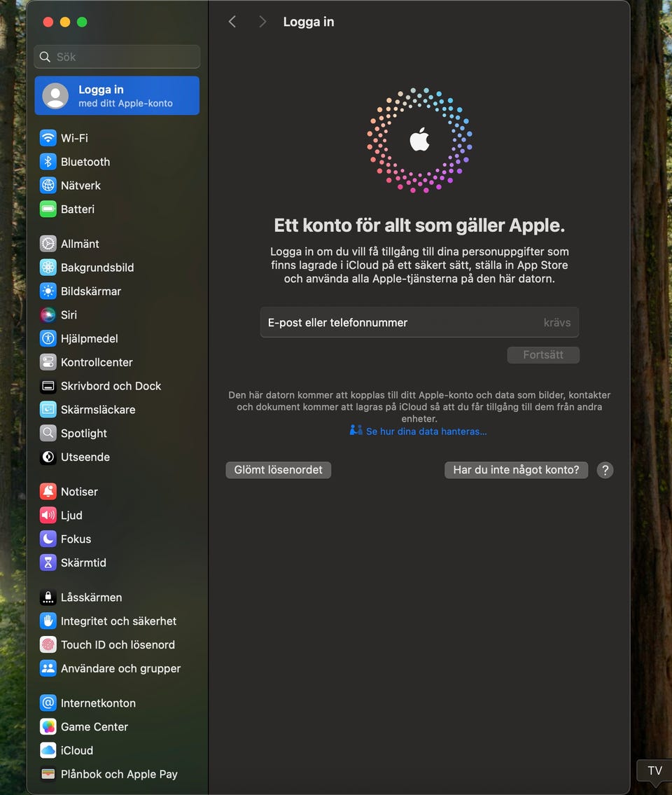Click E-post eller telefonnummer field

[419, 322]
